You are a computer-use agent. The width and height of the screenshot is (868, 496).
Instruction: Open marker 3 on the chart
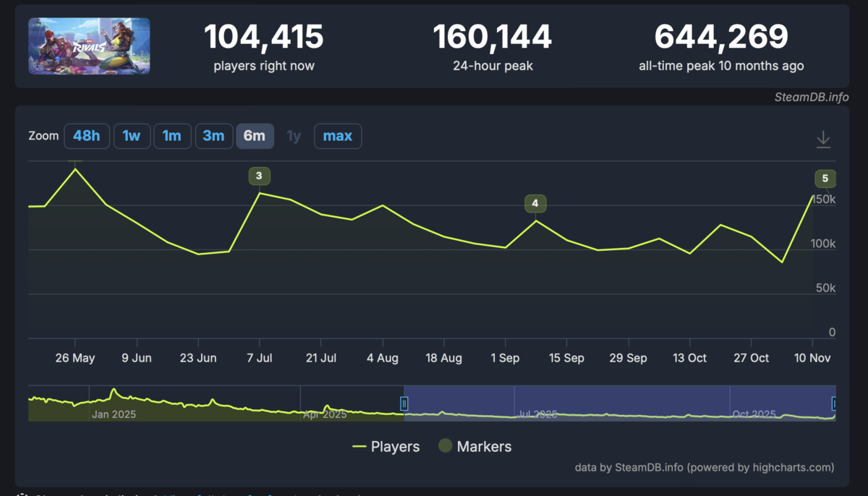pyautogui.click(x=259, y=176)
